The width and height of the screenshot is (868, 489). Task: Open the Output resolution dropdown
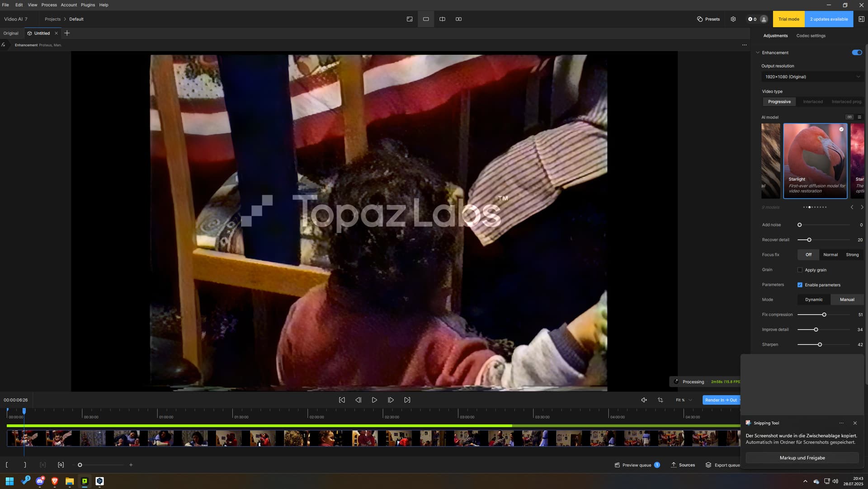[812, 77]
